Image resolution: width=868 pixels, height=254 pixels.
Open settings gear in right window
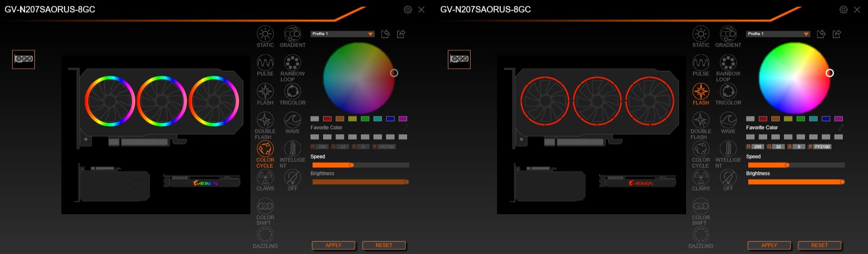click(843, 10)
